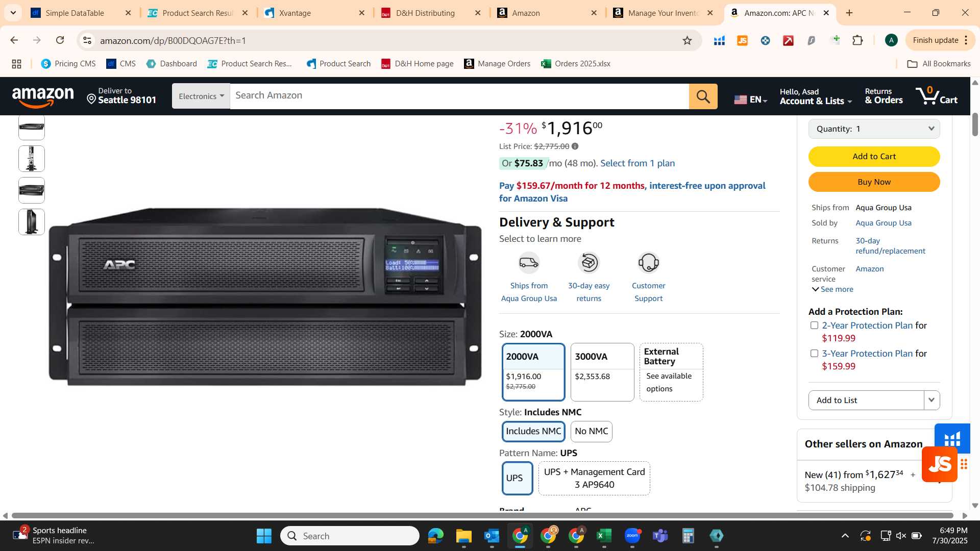Check the 2-Year Protection Plan checkbox
The width and height of the screenshot is (980, 551).
point(814,325)
